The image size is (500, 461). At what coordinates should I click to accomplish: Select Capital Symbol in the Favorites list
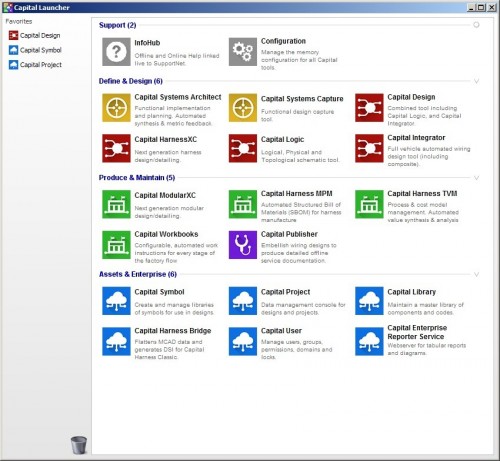[35, 50]
